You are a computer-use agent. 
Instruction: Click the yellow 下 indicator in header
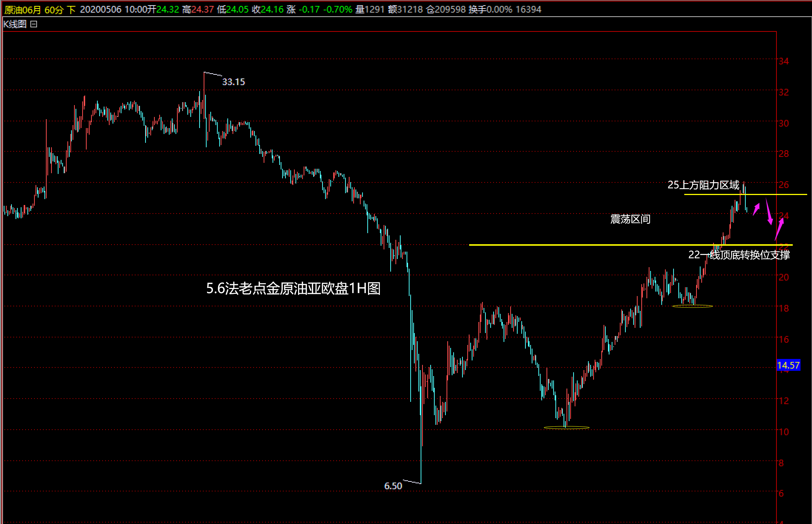(x=72, y=10)
